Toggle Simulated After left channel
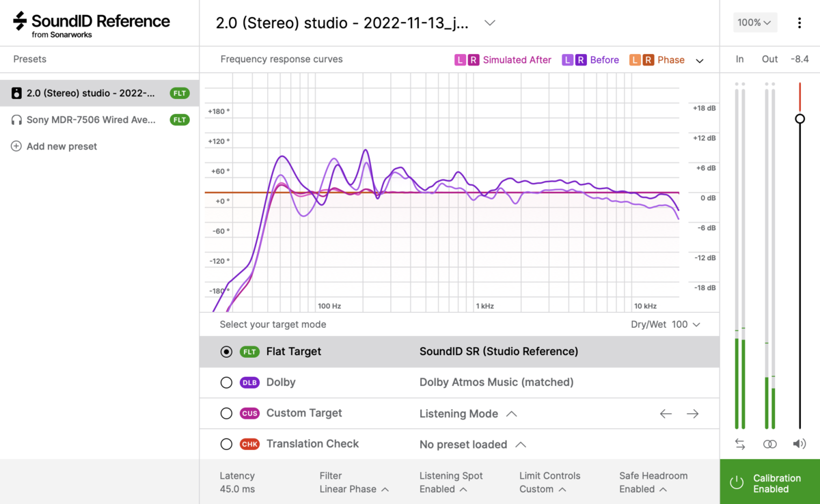 point(460,60)
